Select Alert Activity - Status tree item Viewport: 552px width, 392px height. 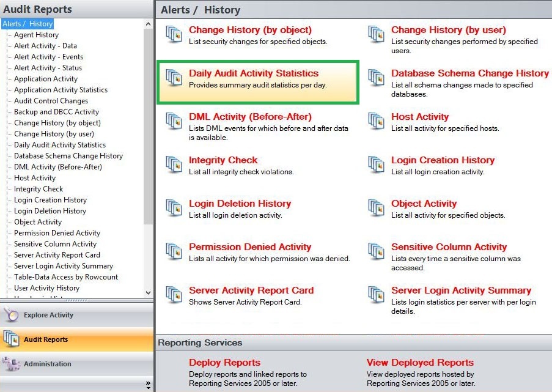(x=48, y=68)
